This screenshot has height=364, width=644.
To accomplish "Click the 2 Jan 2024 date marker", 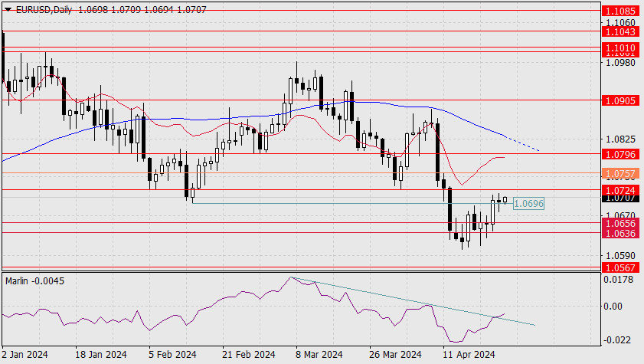I will [x=25, y=355].
